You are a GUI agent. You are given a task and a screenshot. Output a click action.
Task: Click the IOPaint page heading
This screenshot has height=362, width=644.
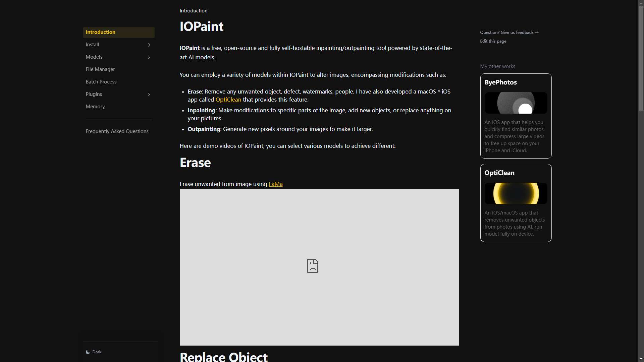tap(201, 26)
